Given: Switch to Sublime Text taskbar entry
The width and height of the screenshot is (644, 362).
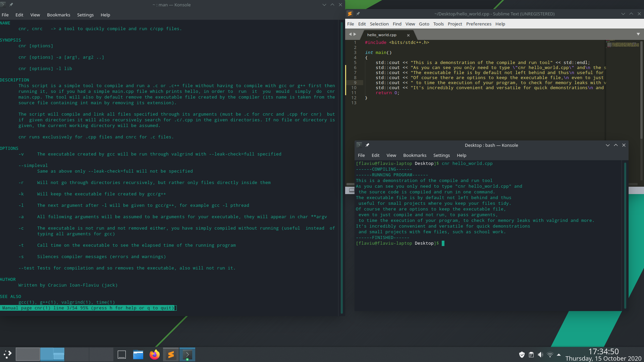Looking at the screenshot, I should tap(171, 354).
